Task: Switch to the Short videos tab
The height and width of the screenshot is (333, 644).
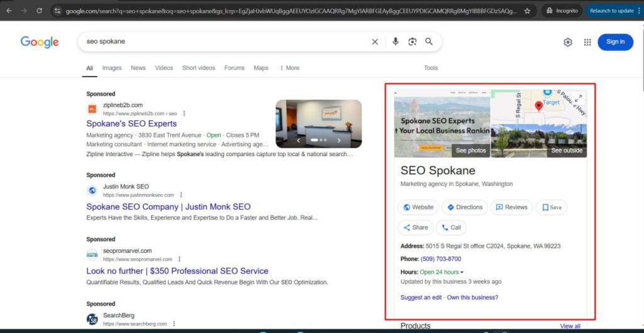Action: pyautogui.click(x=198, y=68)
